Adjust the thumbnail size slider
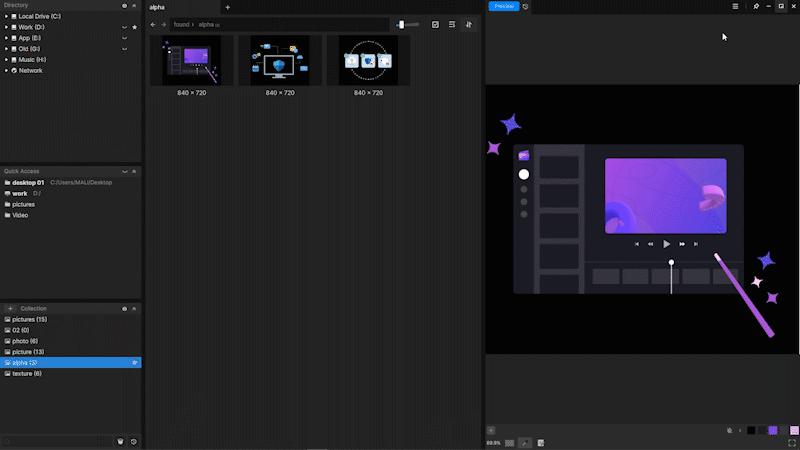800x450 pixels. coord(407,24)
